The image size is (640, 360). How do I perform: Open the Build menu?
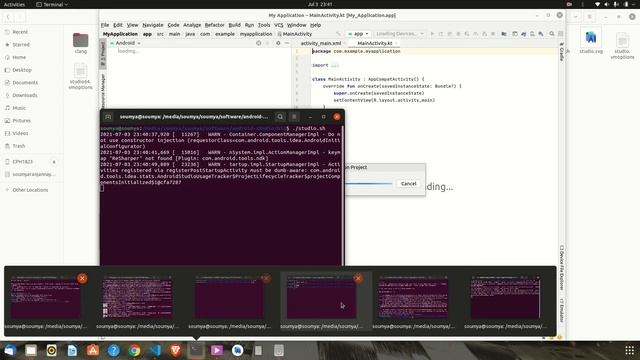coord(234,25)
